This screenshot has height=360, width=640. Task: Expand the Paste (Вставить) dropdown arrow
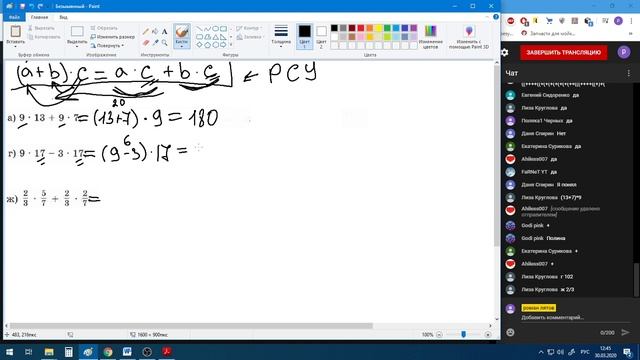(16, 47)
